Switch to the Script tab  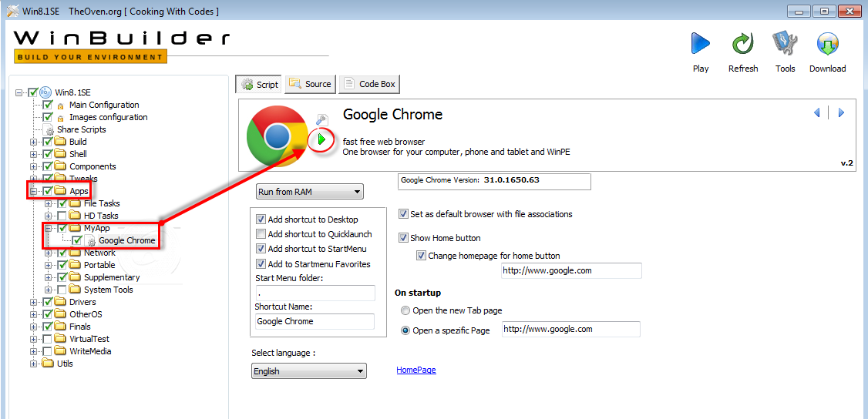(259, 84)
